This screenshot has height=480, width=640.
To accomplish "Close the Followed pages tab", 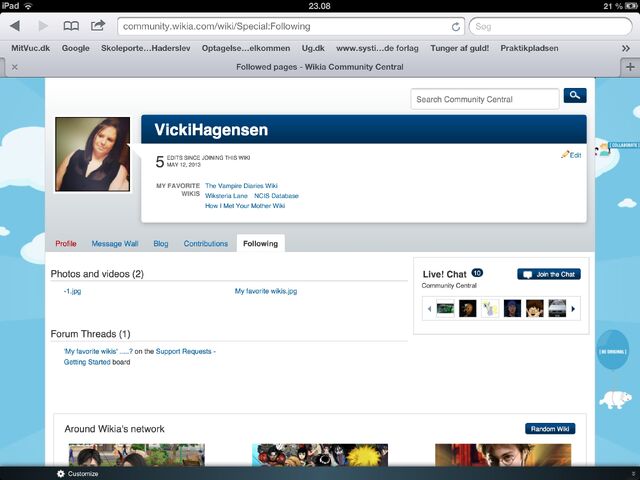I will pyautogui.click(x=15, y=67).
